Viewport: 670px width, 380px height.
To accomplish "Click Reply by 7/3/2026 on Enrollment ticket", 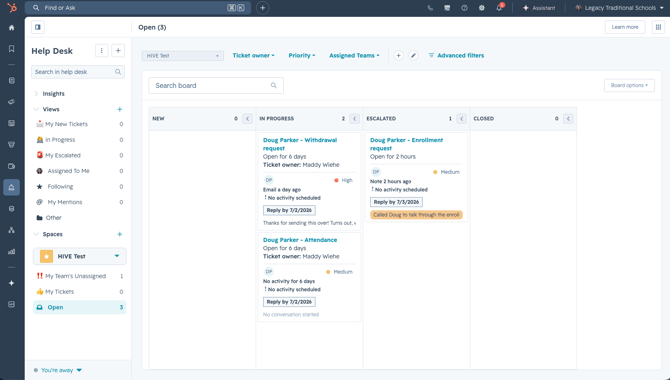I will tap(396, 202).
